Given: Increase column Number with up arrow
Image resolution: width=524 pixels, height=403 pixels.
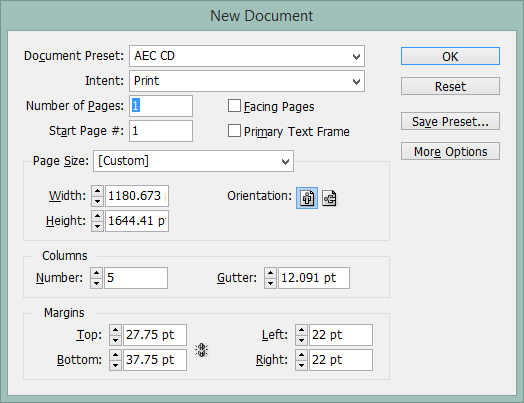Looking at the screenshot, I should point(96,273).
